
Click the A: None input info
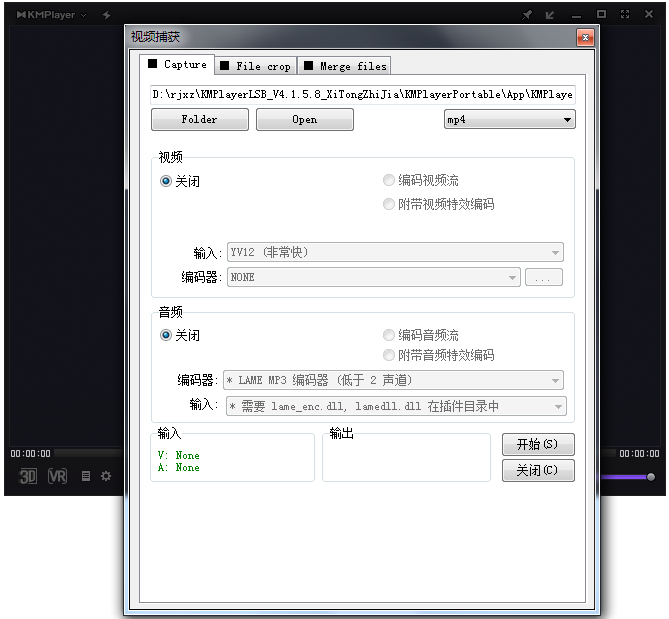(x=178, y=468)
